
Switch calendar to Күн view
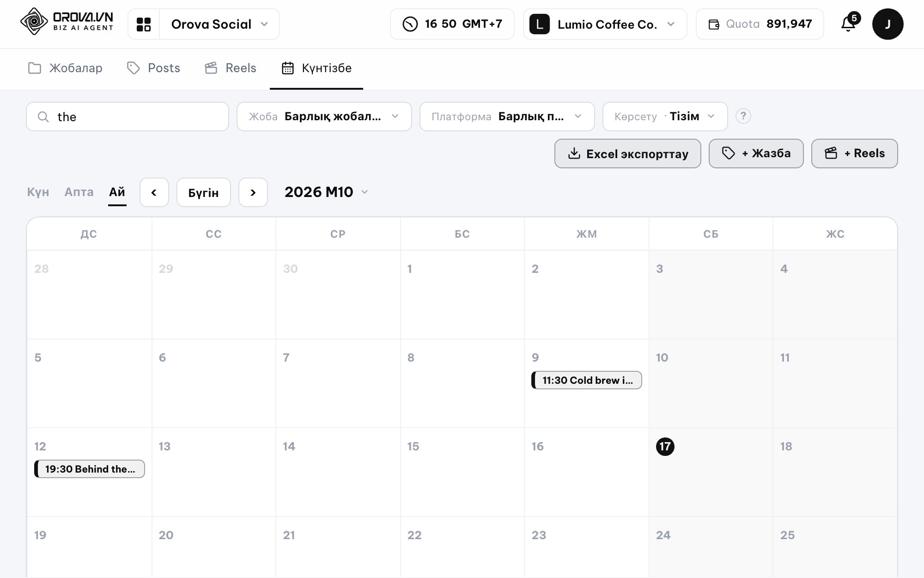[38, 192]
